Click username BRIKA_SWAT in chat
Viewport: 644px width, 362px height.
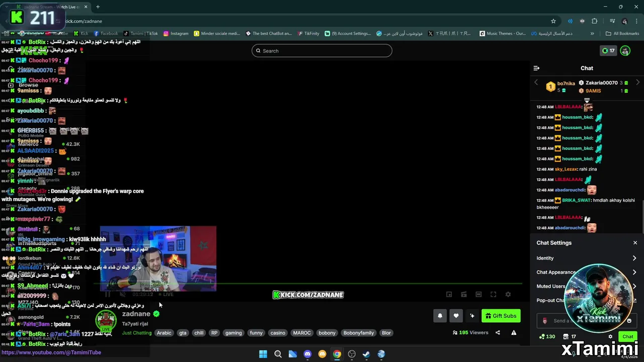point(576,200)
